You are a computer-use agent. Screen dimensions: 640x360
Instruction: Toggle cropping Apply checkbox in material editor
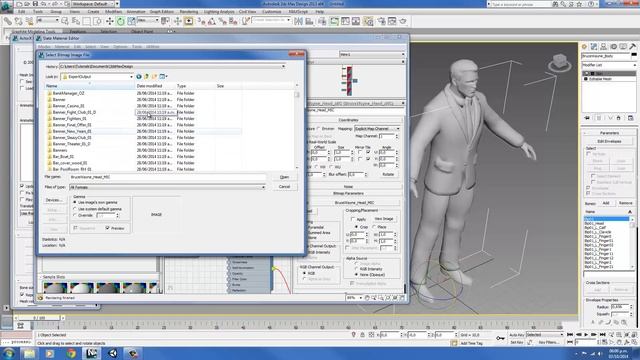click(353, 219)
